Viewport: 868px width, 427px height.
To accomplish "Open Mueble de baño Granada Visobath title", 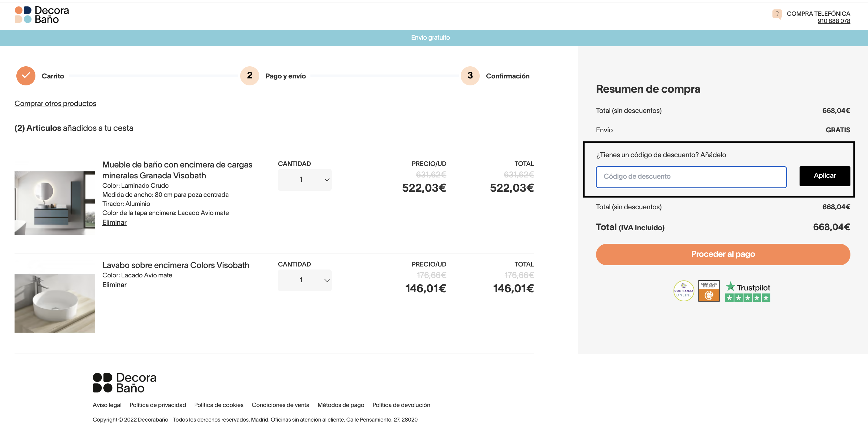I will click(x=177, y=170).
